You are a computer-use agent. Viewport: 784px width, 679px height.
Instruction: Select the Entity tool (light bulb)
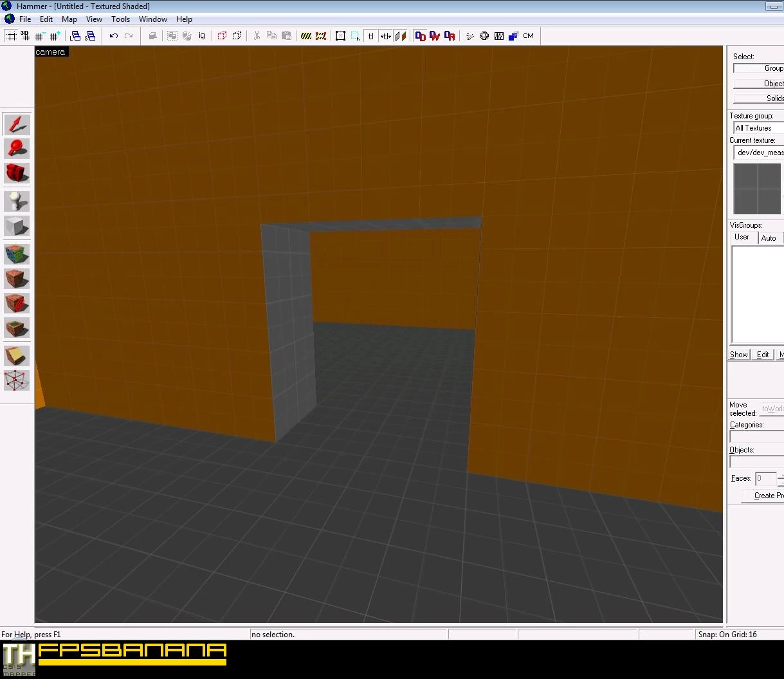point(17,201)
